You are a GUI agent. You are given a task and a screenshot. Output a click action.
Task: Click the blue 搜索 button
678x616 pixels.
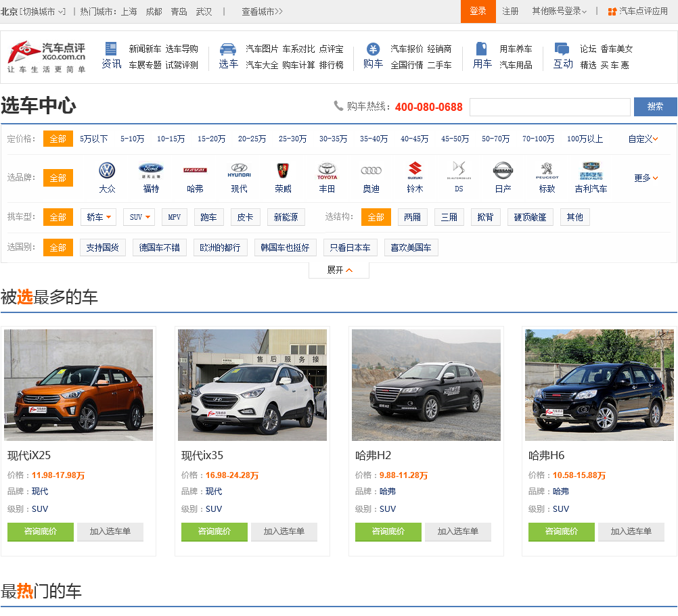pyautogui.click(x=655, y=107)
